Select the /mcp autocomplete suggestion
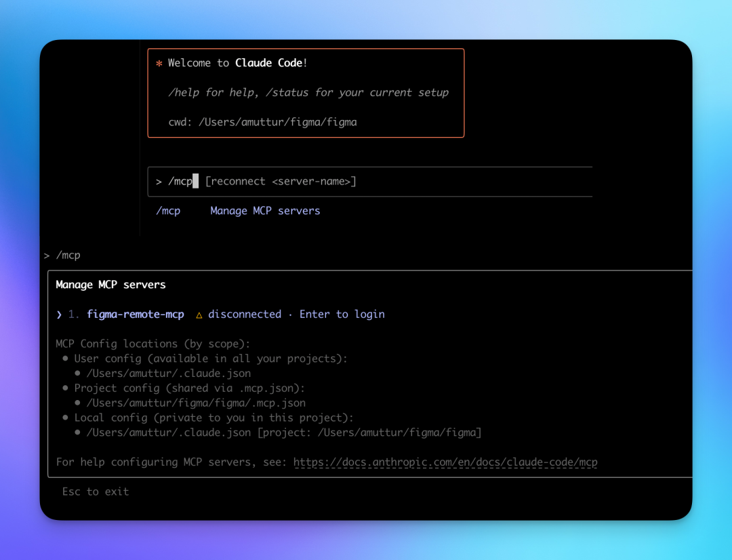Image resolution: width=732 pixels, height=560 pixels. coord(169,210)
